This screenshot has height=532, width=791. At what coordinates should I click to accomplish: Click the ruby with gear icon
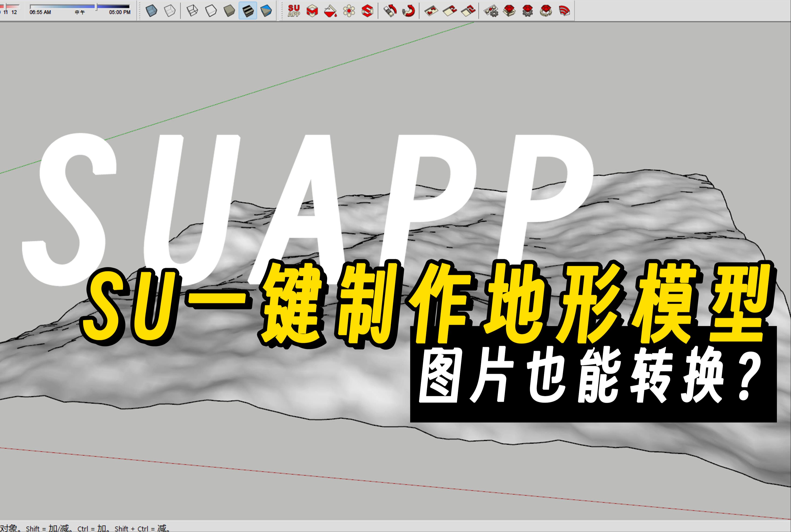click(528, 11)
